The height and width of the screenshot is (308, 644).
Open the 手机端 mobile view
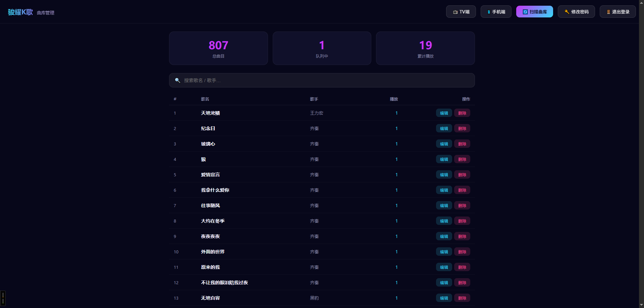(x=496, y=12)
